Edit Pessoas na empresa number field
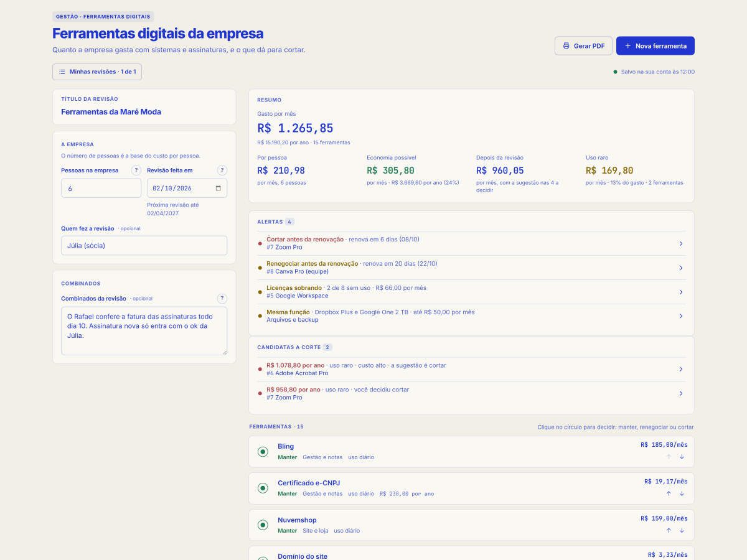The image size is (747, 560). pyautogui.click(x=101, y=189)
